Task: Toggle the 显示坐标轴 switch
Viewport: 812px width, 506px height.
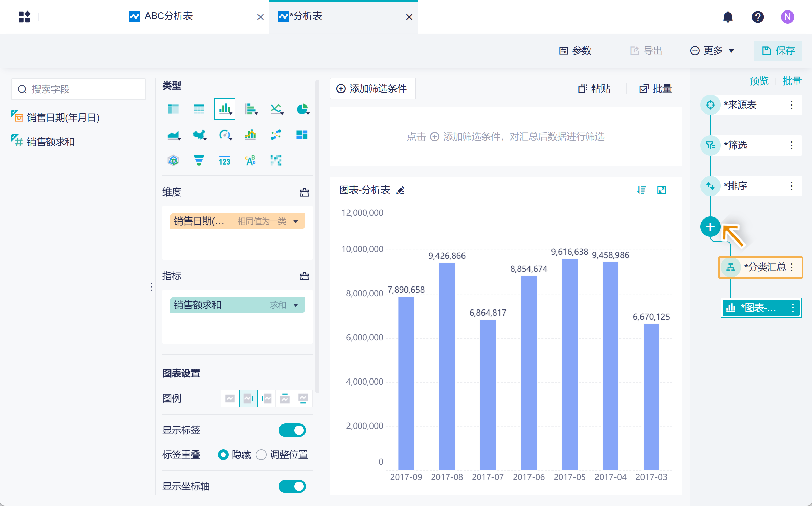Action: point(292,486)
